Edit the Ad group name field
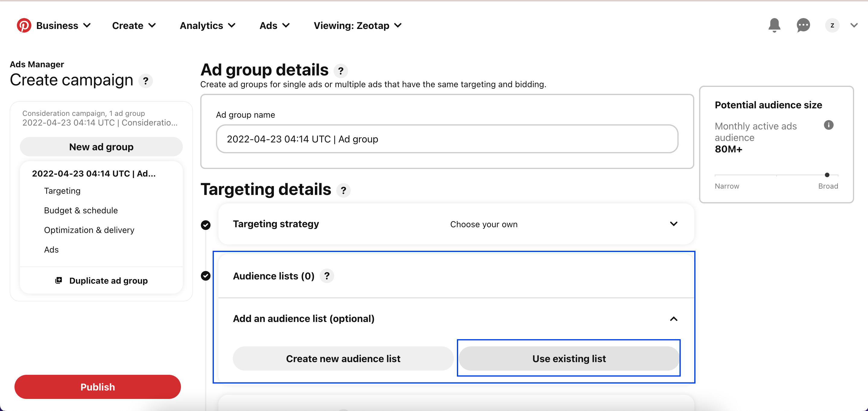This screenshot has height=411, width=868. point(447,139)
